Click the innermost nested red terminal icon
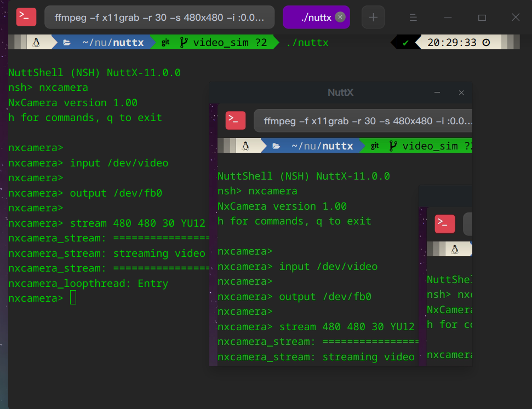The image size is (532, 409). click(445, 224)
